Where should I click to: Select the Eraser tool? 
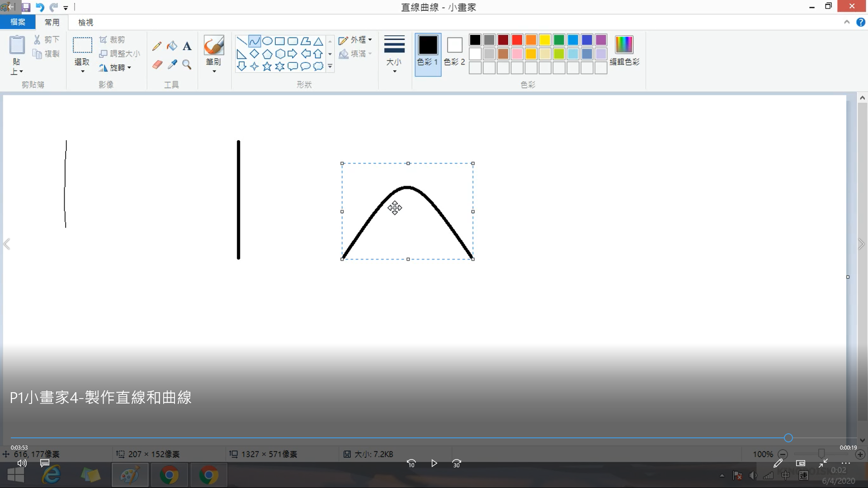(x=157, y=65)
